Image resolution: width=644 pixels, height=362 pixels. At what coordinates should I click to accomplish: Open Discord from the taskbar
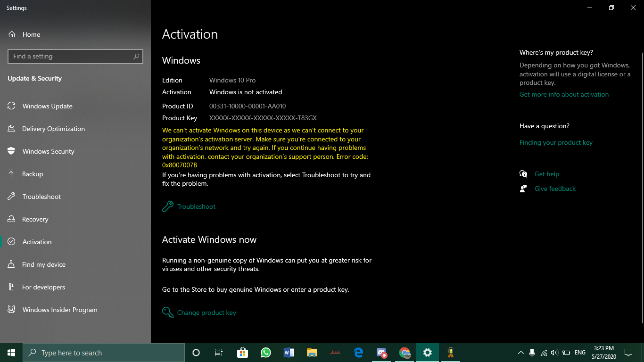click(x=381, y=353)
